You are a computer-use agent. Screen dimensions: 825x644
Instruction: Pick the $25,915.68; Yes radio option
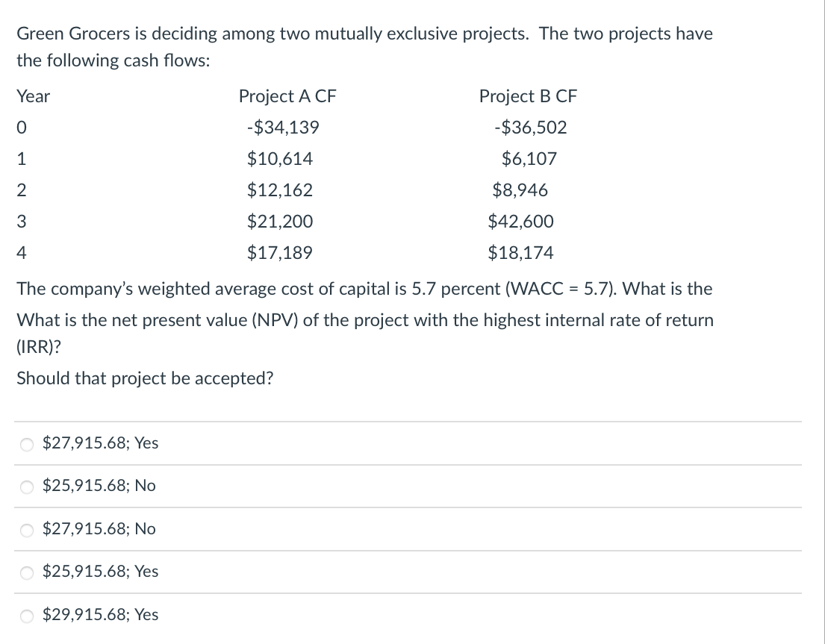pos(27,573)
